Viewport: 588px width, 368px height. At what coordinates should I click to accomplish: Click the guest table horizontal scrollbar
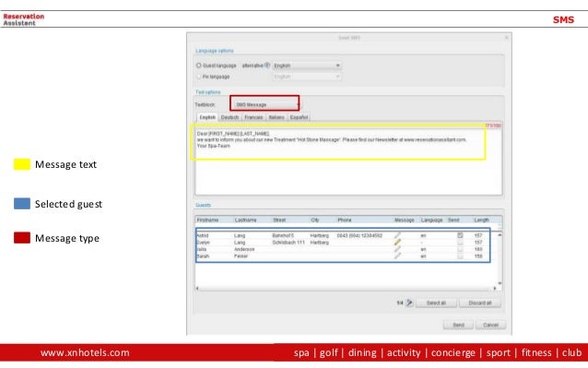tap(346, 288)
